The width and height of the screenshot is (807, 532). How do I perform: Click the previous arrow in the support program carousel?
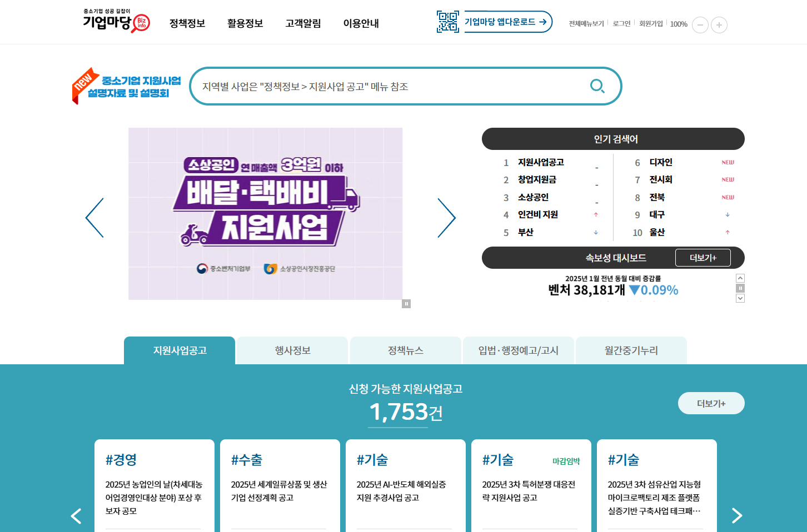[x=76, y=516]
